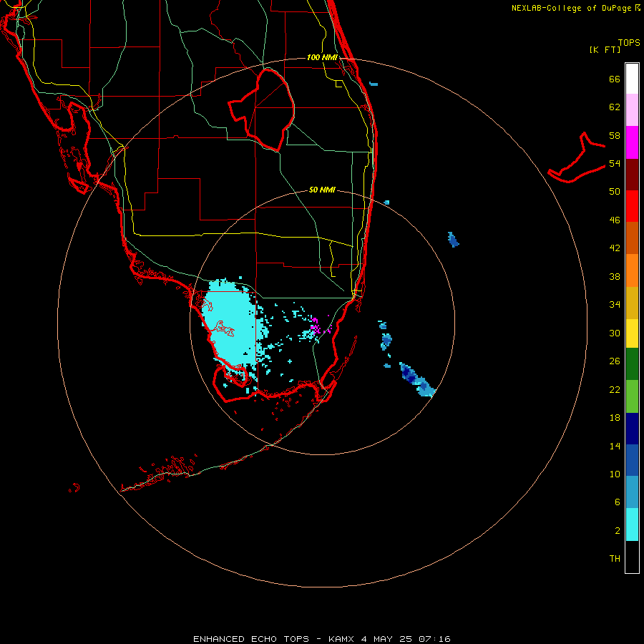Screen dimensions: 644x644
Task: Click the "30" legend value
Action: point(615,333)
